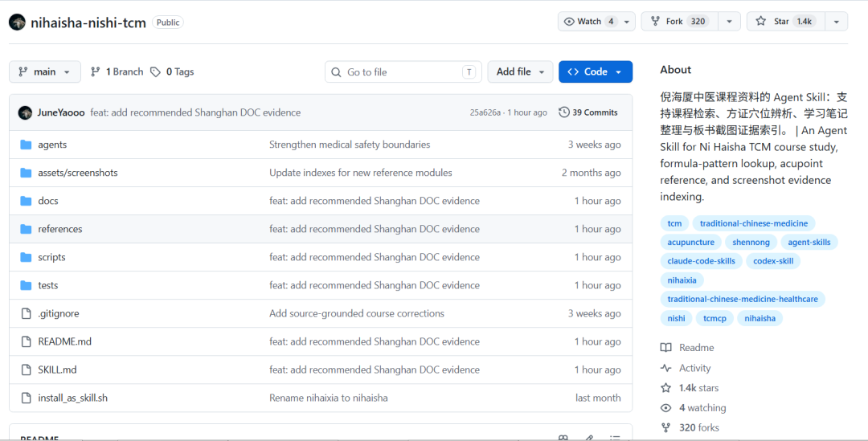Click the branch icon beside 1 Branch
This screenshot has height=441, width=868.
95,72
